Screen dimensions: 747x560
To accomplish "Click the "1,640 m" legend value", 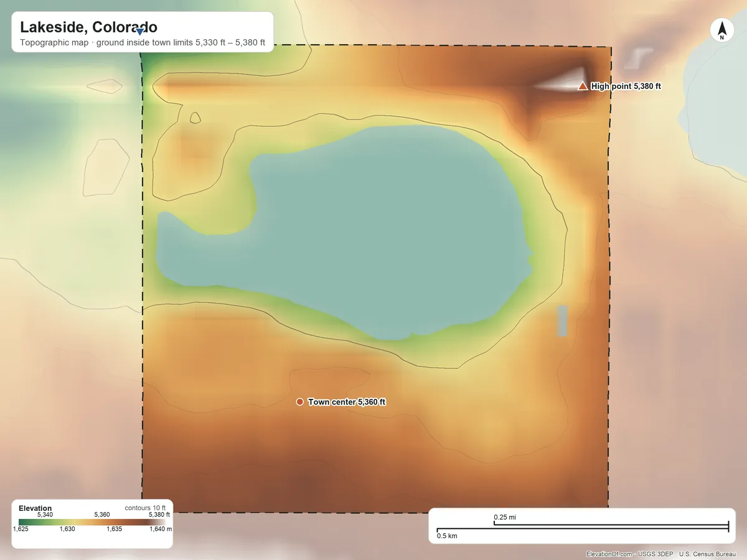I will [161, 530].
